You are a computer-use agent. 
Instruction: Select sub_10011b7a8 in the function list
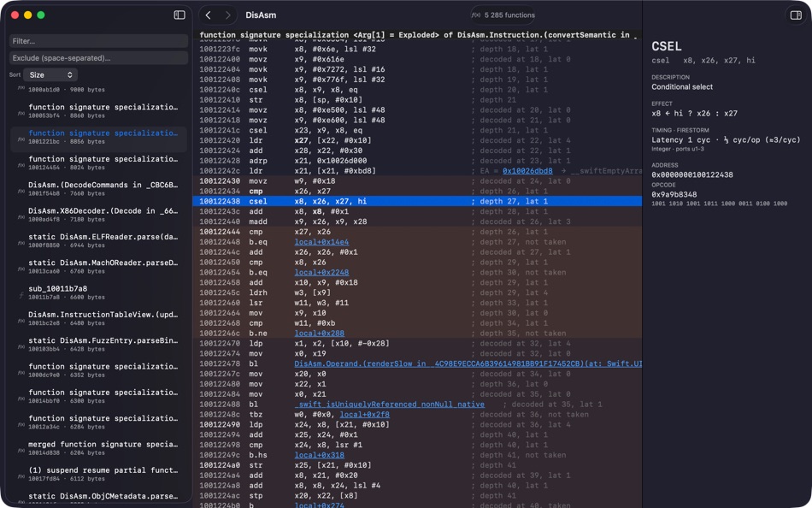click(x=98, y=292)
